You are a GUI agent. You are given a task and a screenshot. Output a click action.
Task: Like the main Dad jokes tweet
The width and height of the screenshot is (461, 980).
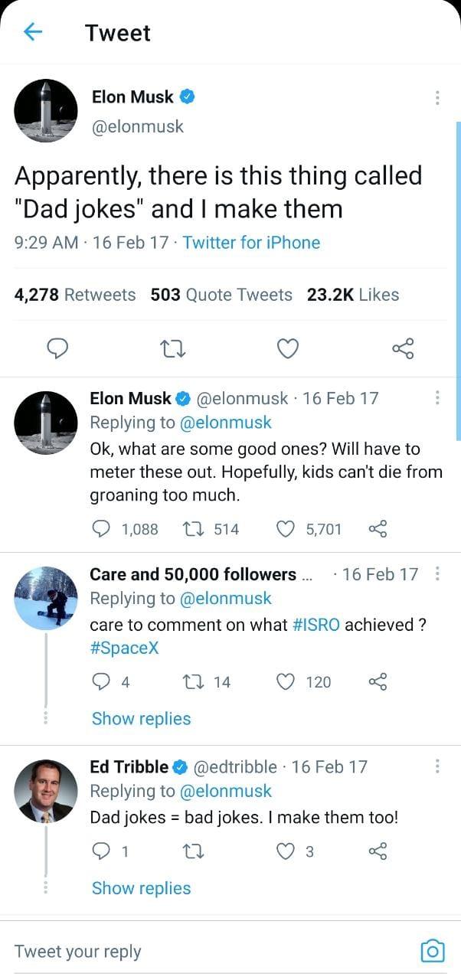(x=287, y=348)
